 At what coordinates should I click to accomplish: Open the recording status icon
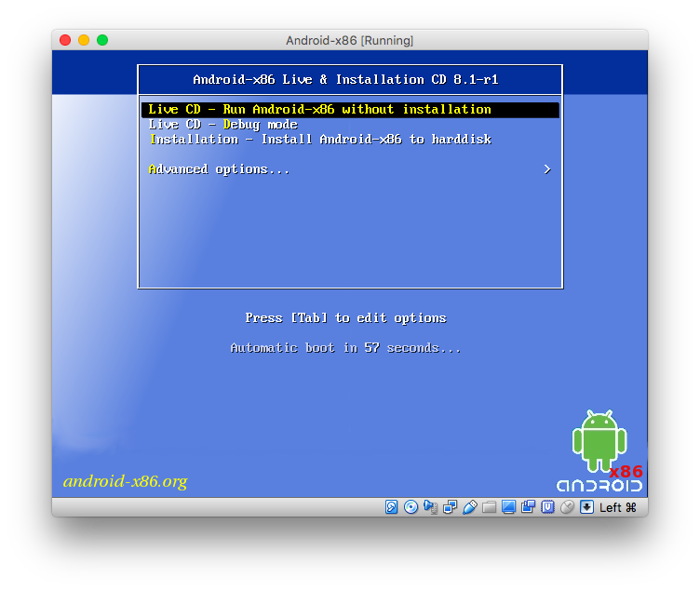528,507
